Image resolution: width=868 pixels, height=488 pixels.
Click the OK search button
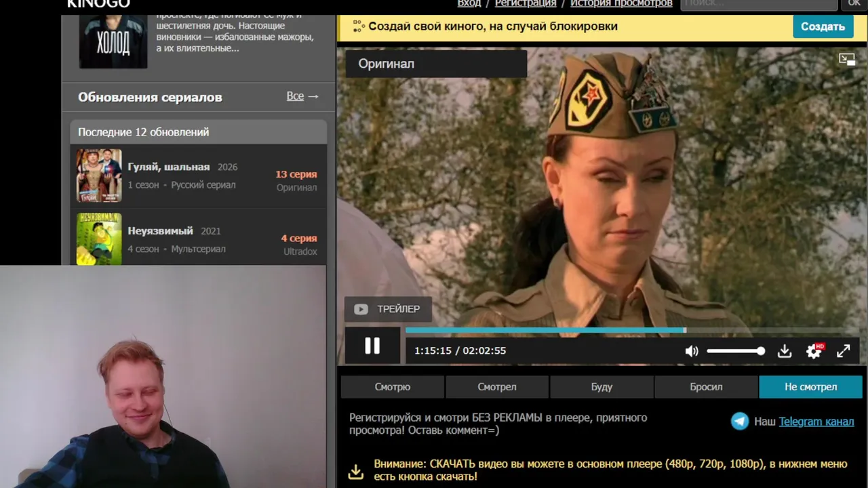[x=854, y=4]
